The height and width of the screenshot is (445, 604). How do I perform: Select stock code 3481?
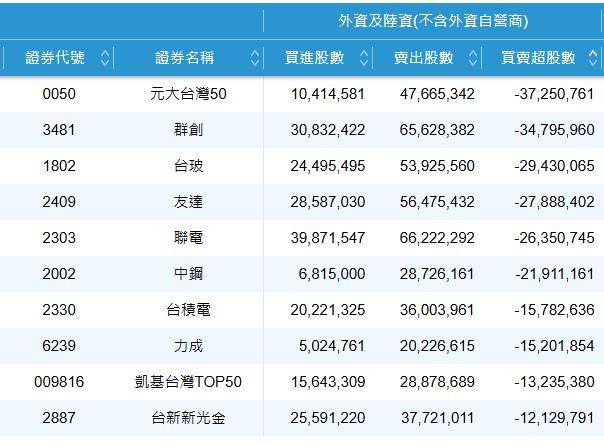click(x=59, y=130)
